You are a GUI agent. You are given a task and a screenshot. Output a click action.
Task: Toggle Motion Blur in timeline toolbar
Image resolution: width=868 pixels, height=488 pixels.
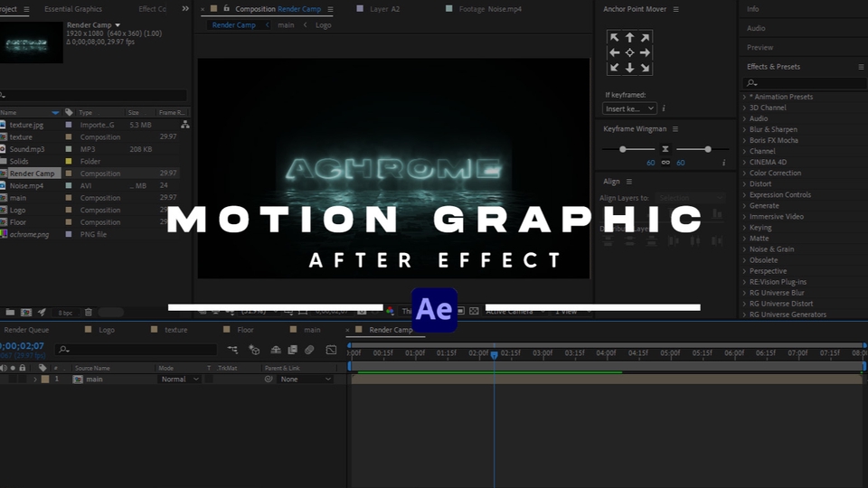(x=309, y=350)
